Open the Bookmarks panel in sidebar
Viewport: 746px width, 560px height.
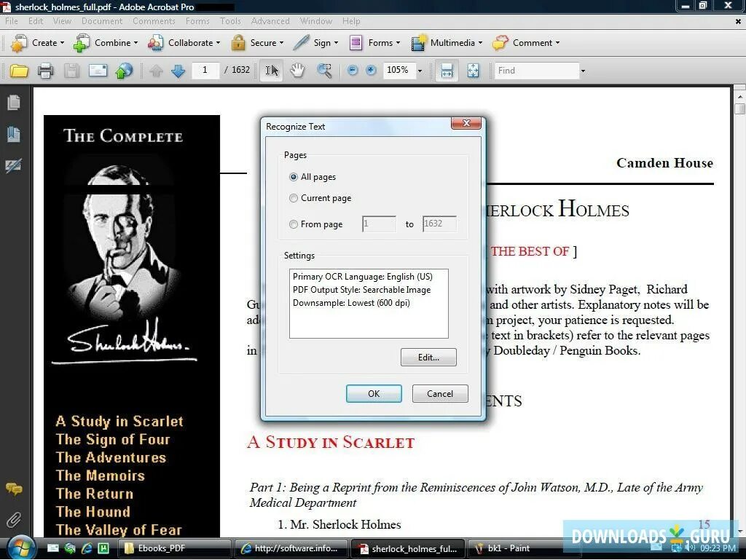[x=14, y=134]
